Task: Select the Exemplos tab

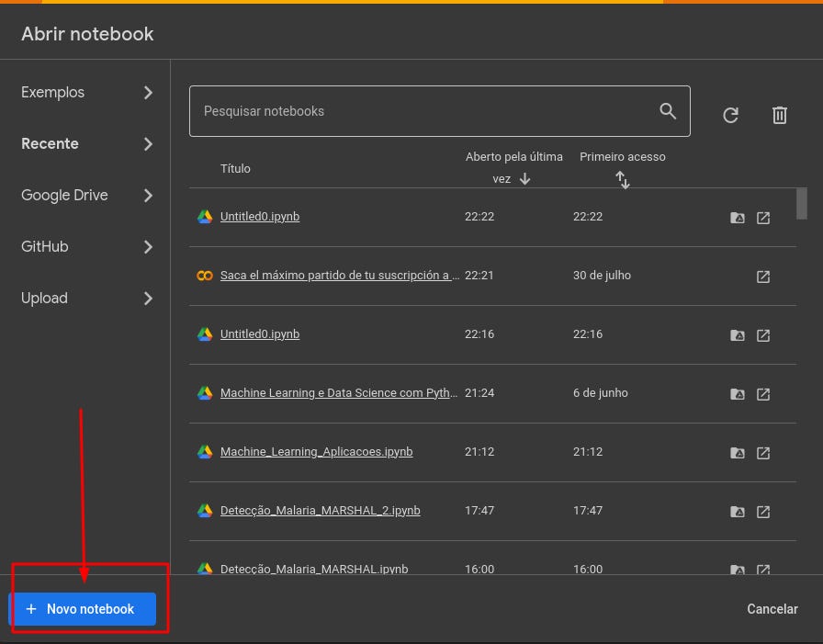Action: pyautogui.click(x=52, y=93)
